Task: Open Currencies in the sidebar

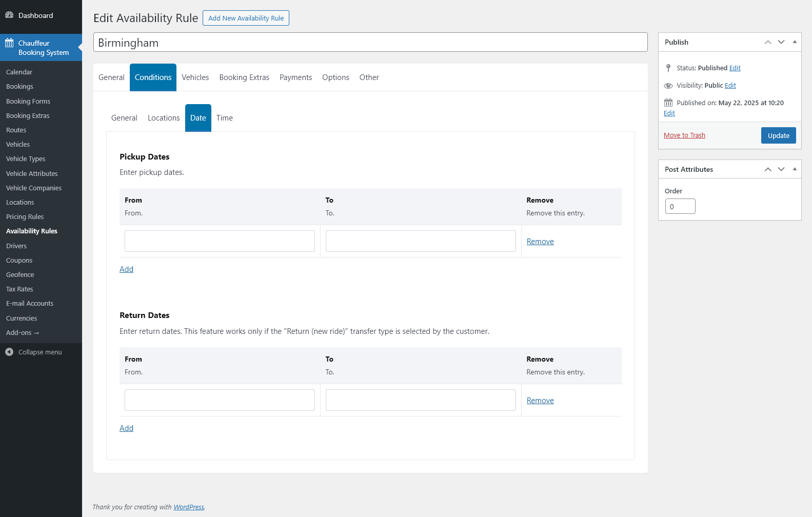Action: pos(22,319)
